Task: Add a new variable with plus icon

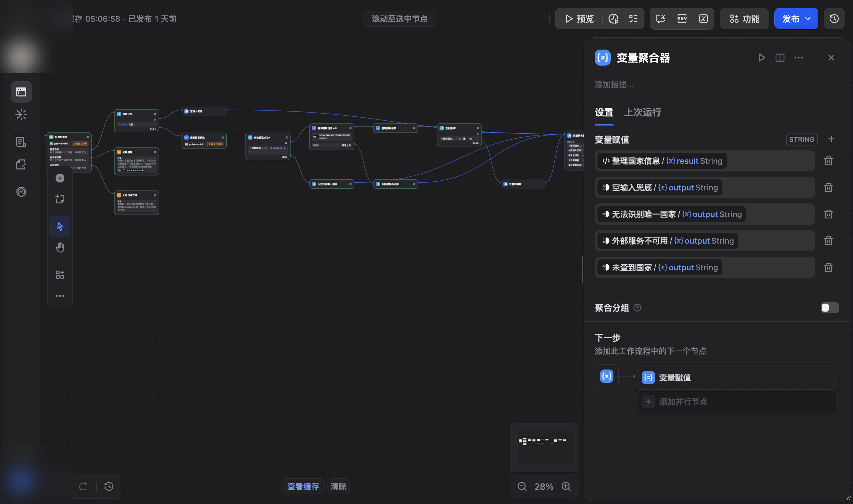Action: coord(831,139)
